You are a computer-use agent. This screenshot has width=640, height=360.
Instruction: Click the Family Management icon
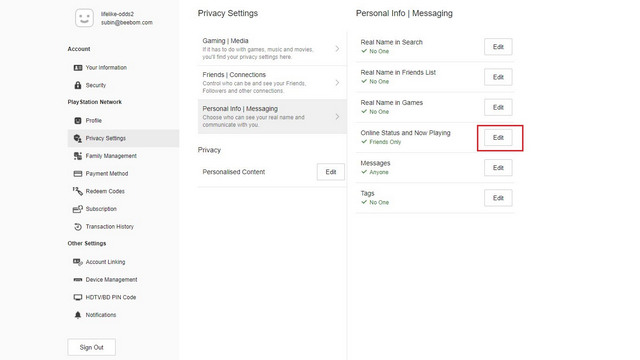[78, 156]
